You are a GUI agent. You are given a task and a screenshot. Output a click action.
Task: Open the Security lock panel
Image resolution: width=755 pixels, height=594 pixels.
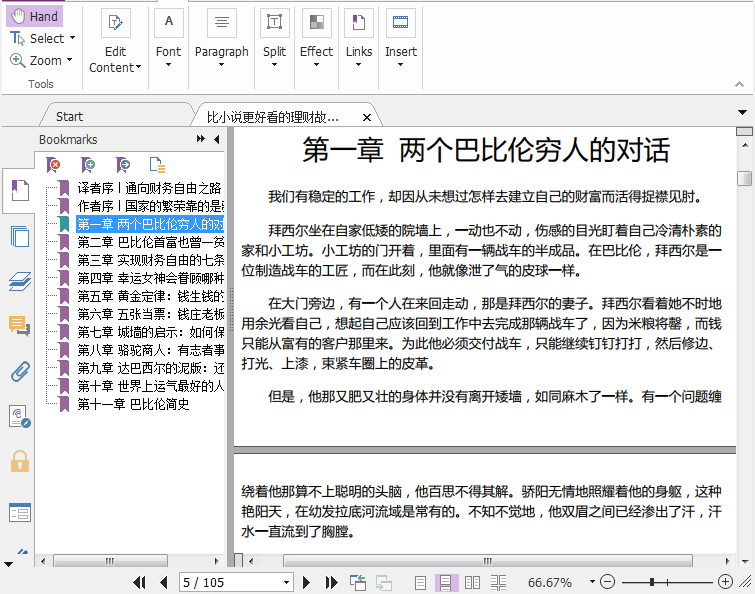(x=19, y=461)
